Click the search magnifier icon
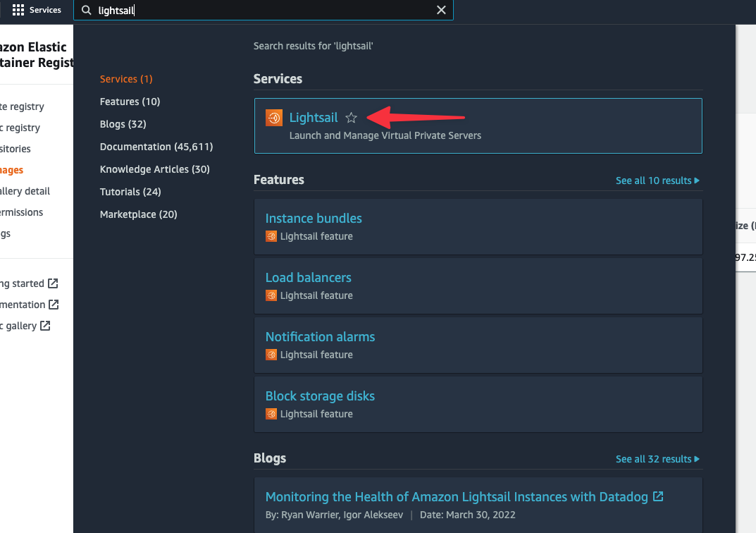This screenshot has width=756, height=533. coord(86,10)
